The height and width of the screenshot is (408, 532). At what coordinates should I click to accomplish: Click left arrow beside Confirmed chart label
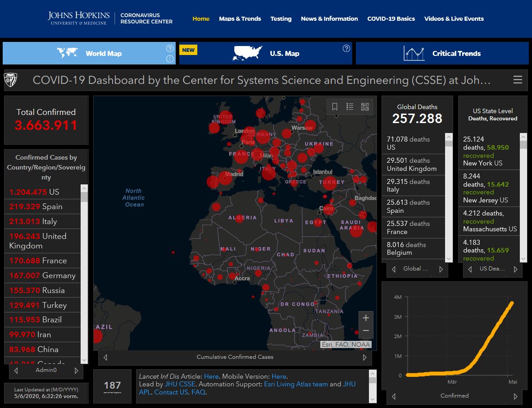394,396
